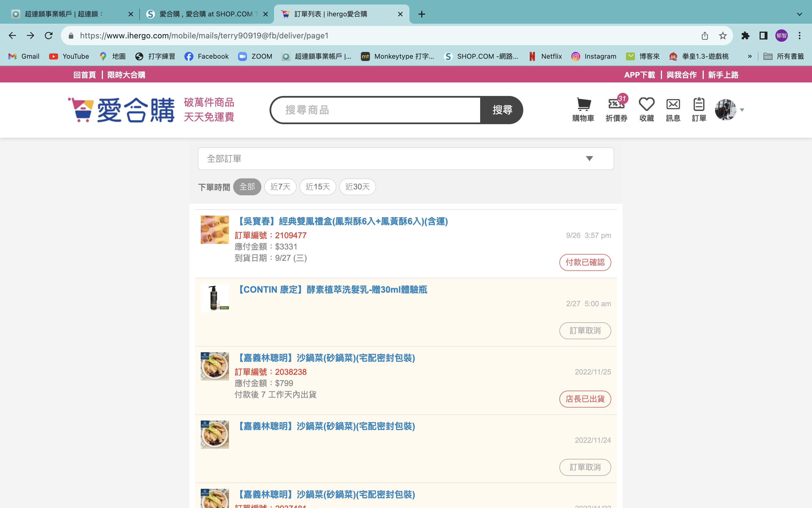Open the Netflix bookmark
This screenshot has height=508, width=812.
click(545, 56)
